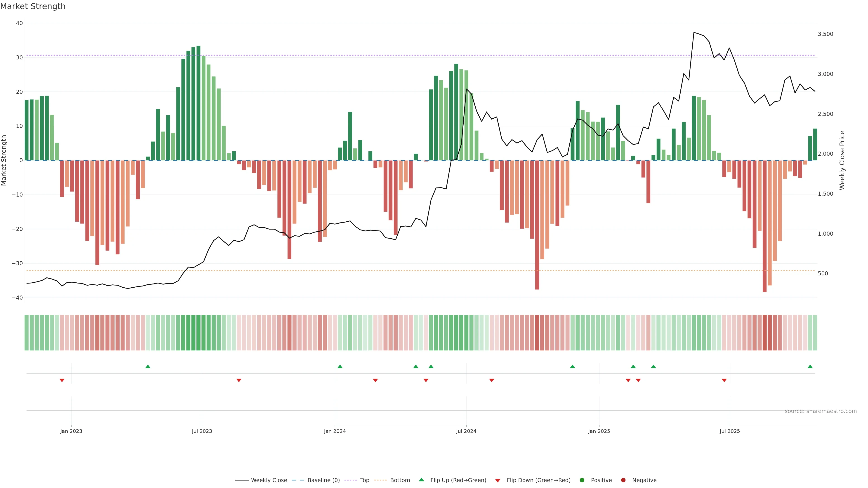
Task: Click the Jul 2024 x-axis label
Action: click(466, 431)
